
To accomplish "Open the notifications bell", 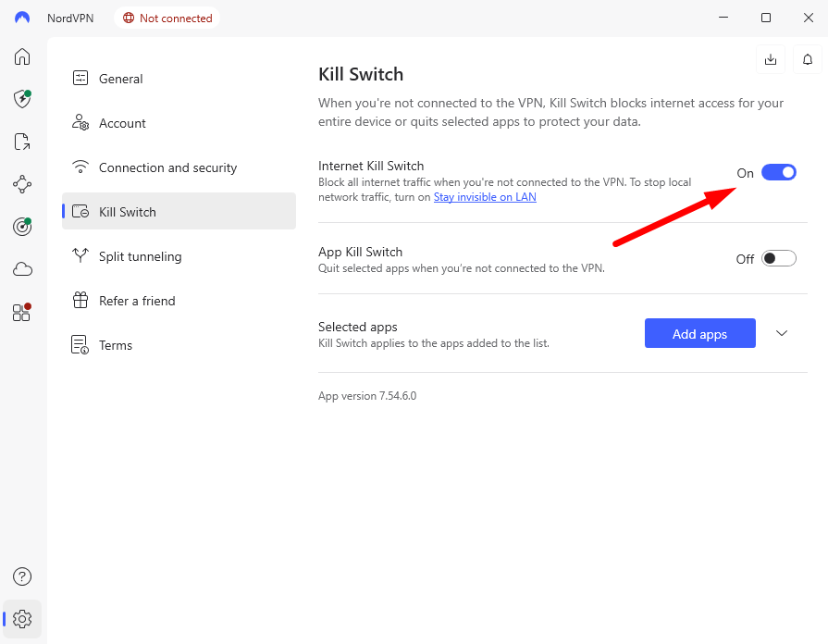I will (x=807, y=59).
